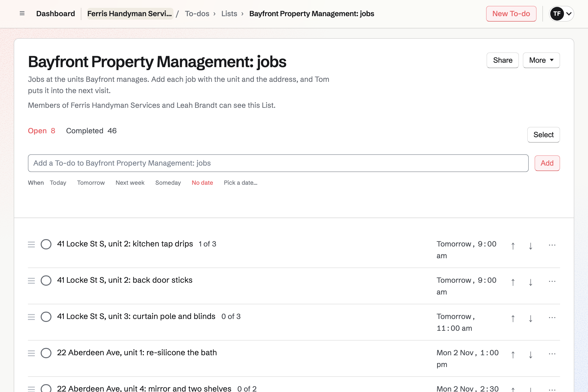The image size is (588, 392).
Task: Check off re-silicone the bath to-do
Action: [46, 353]
